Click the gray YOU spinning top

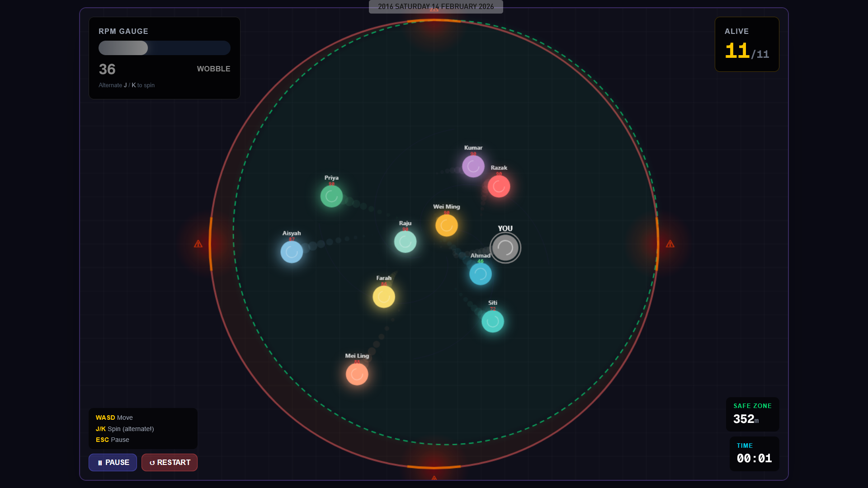(505, 248)
